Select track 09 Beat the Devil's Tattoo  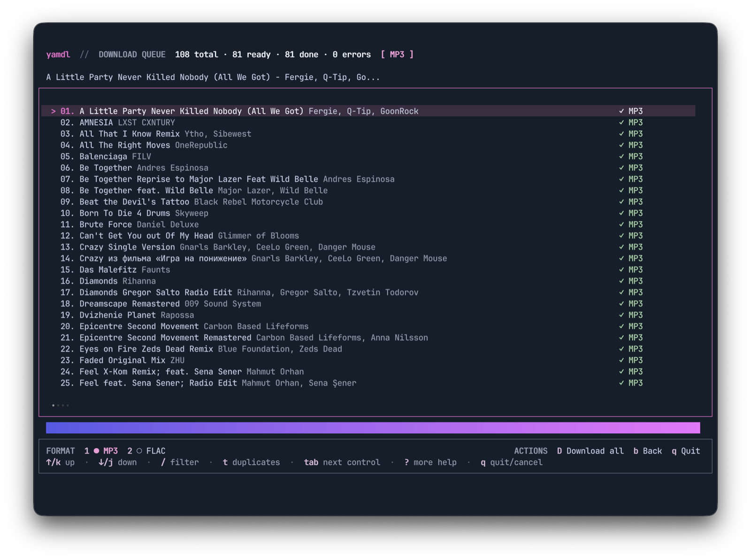368,202
